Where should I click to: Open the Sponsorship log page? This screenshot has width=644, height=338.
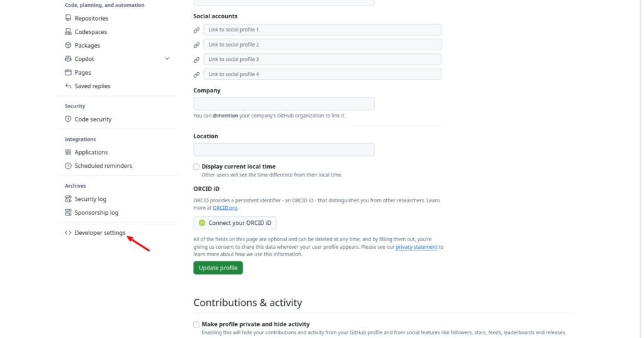pos(96,212)
